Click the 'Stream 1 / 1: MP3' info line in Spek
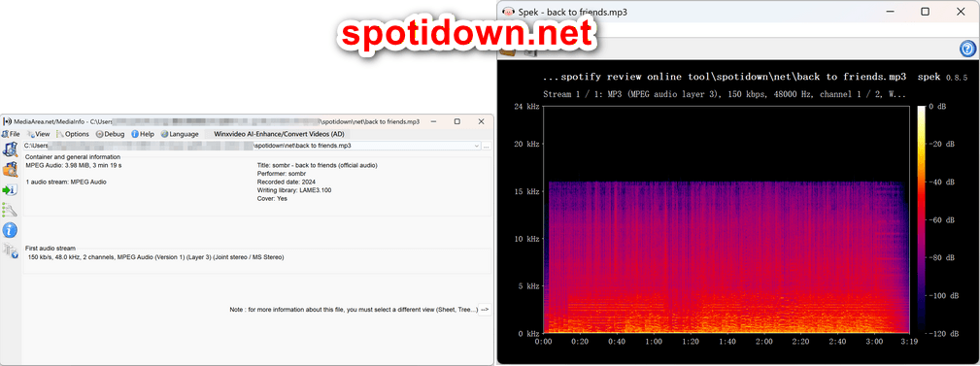The width and height of the screenshot is (980, 366). coord(725,94)
